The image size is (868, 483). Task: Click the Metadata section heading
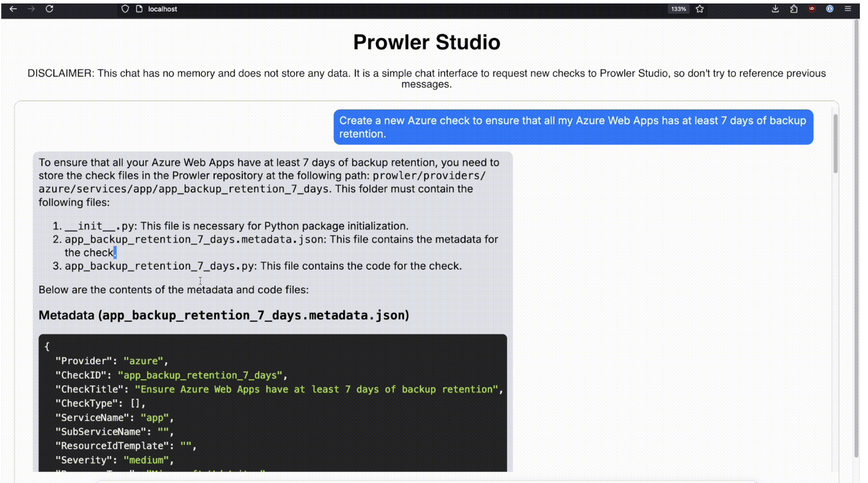click(x=224, y=315)
